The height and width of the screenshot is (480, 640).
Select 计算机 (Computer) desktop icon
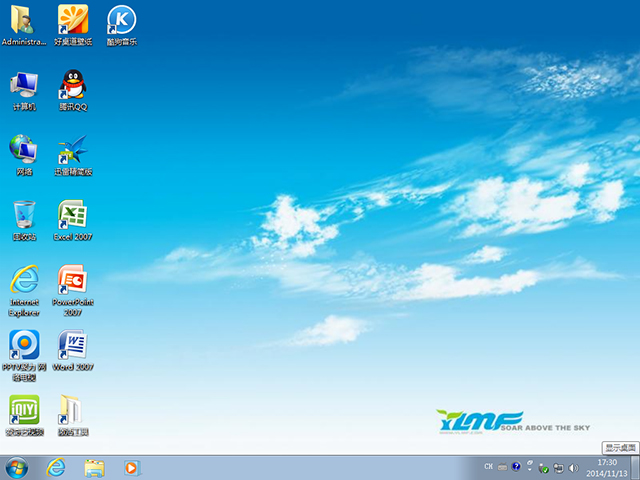(x=23, y=85)
